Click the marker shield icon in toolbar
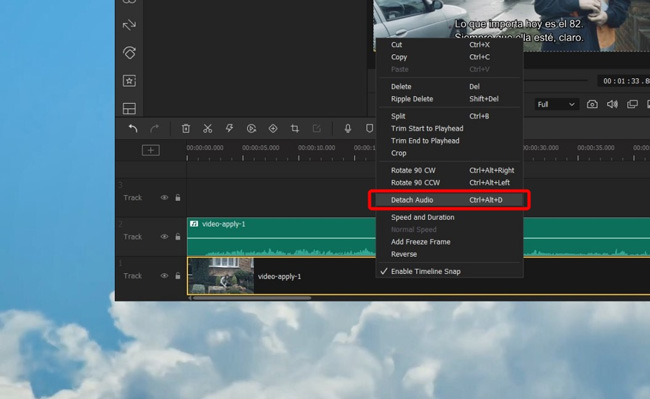650x399 pixels. point(369,129)
